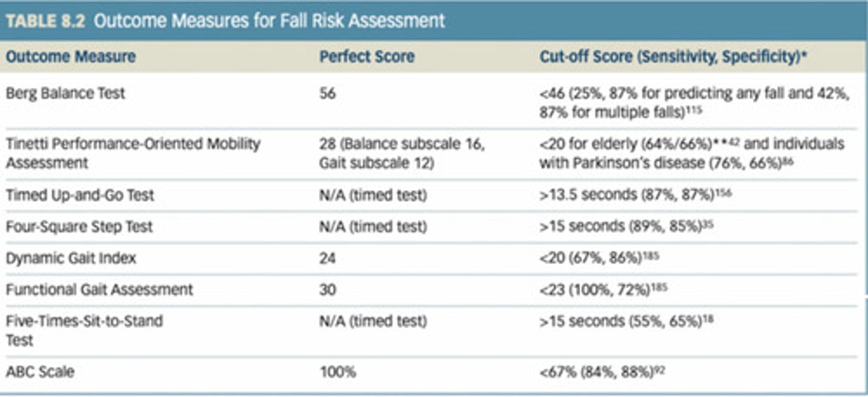The image size is (868, 397).
Task: Select the ABC Scale row label
Action: [x=40, y=372]
